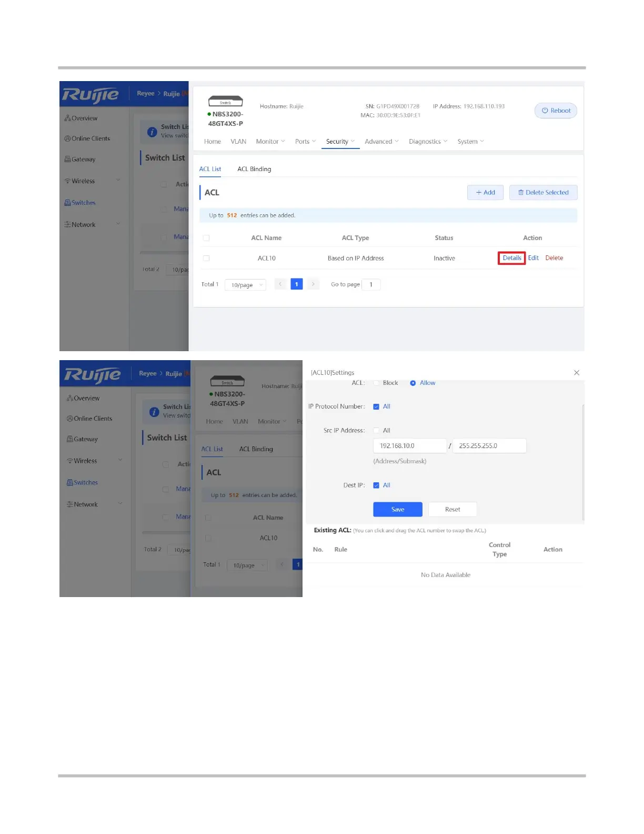Click the info icon beside Switch List in top screenshot

(152, 132)
